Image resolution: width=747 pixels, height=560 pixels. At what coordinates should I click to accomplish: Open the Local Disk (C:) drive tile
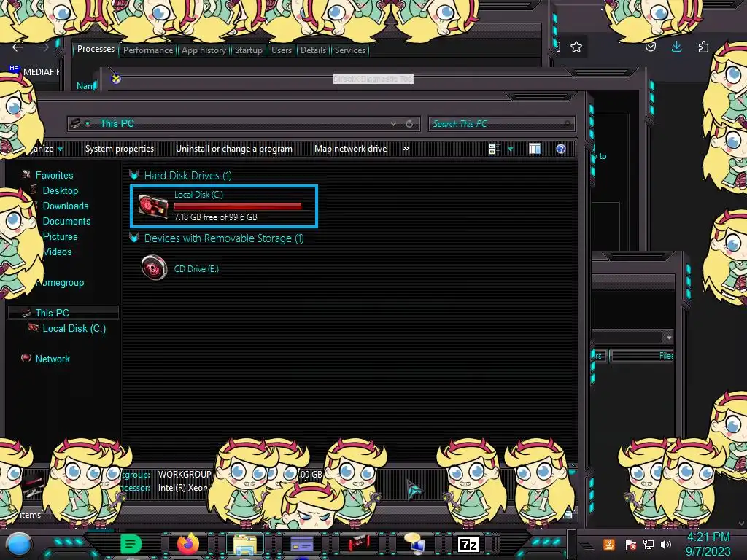click(x=223, y=206)
